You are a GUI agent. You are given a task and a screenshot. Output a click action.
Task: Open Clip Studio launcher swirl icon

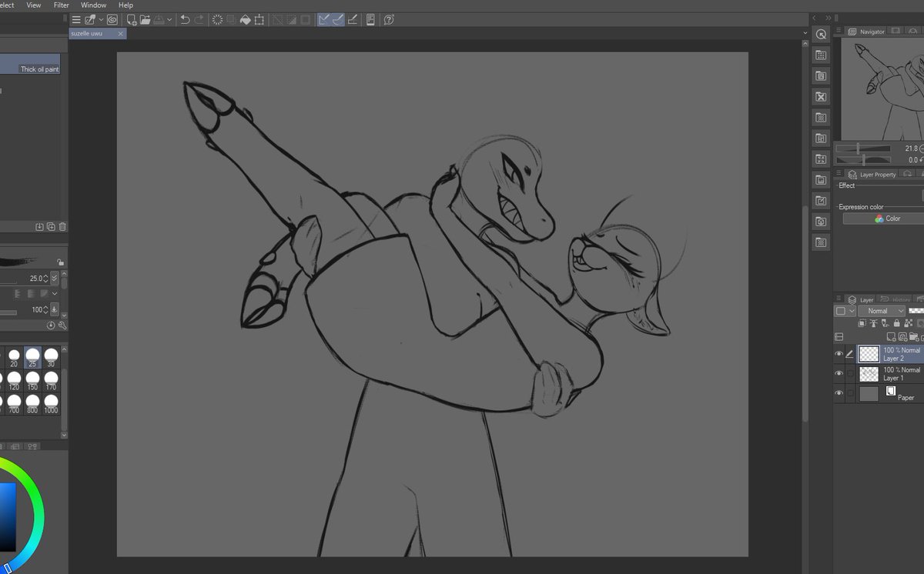[112, 19]
